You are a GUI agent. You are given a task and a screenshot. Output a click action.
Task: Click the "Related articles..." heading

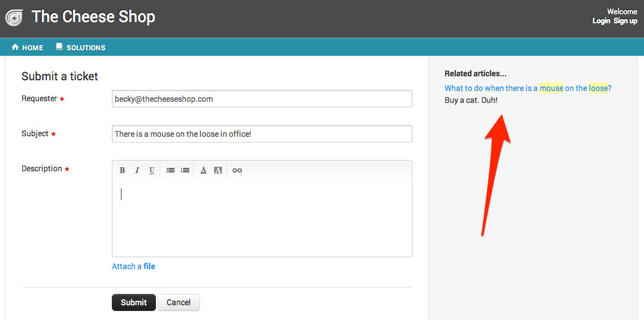(476, 73)
